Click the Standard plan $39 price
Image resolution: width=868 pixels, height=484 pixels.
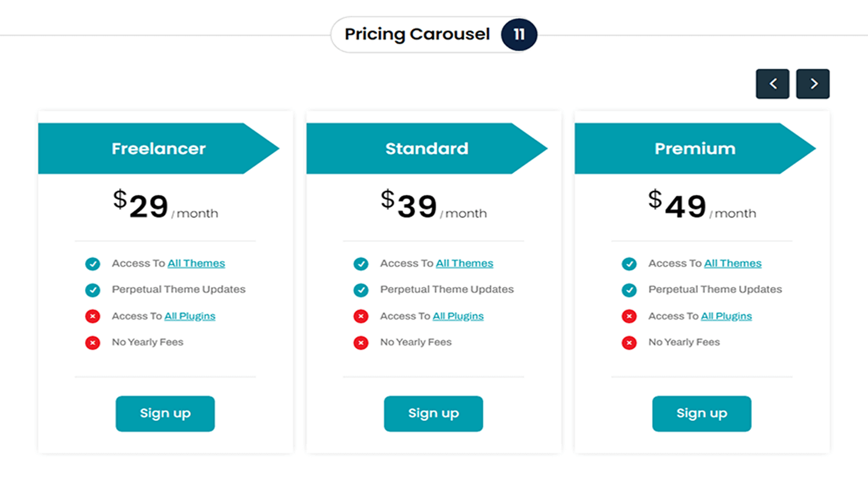click(x=416, y=206)
